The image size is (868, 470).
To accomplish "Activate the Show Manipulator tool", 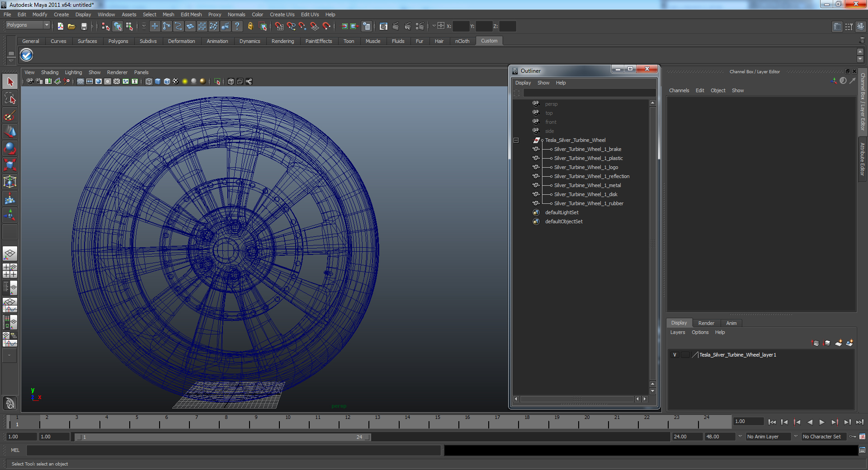I will tap(10, 216).
